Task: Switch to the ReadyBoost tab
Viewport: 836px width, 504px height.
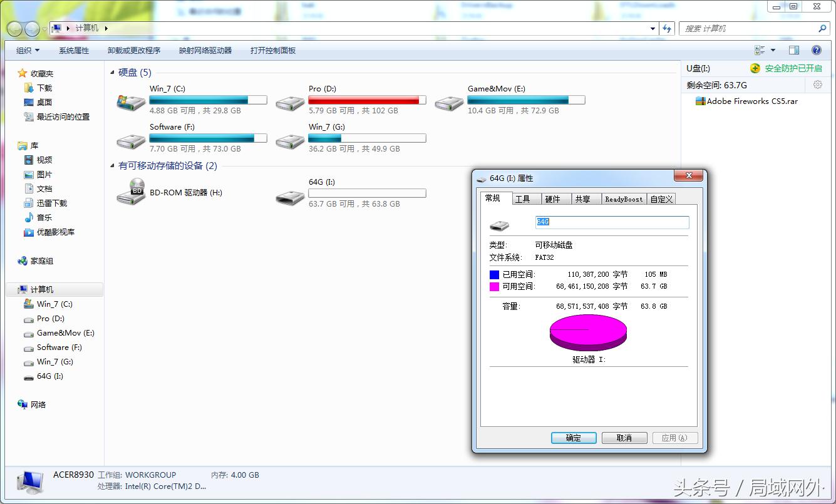Action: click(x=624, y=198)
